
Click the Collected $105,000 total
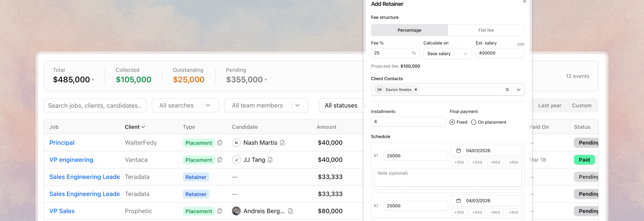point(133,79)
